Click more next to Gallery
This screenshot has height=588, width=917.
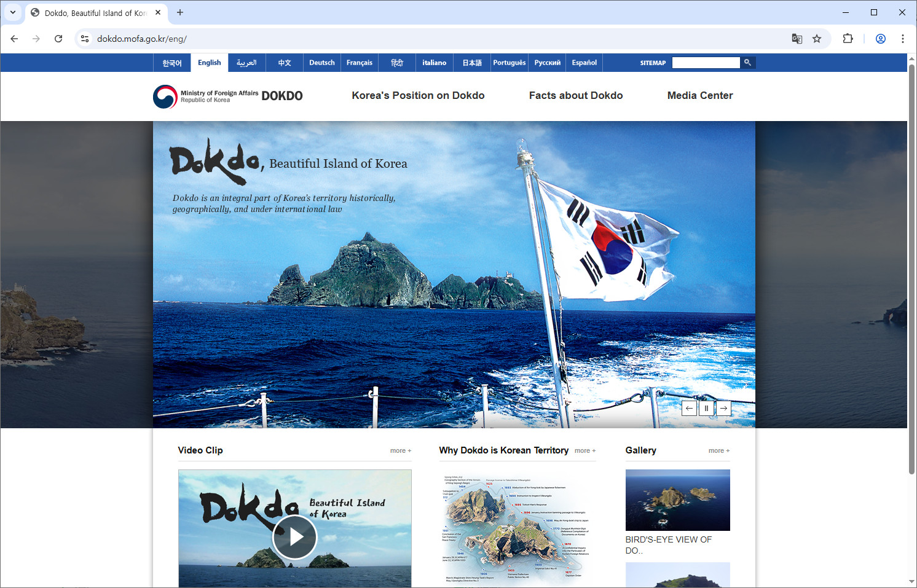pyautogui.click(x=719, y=451)
